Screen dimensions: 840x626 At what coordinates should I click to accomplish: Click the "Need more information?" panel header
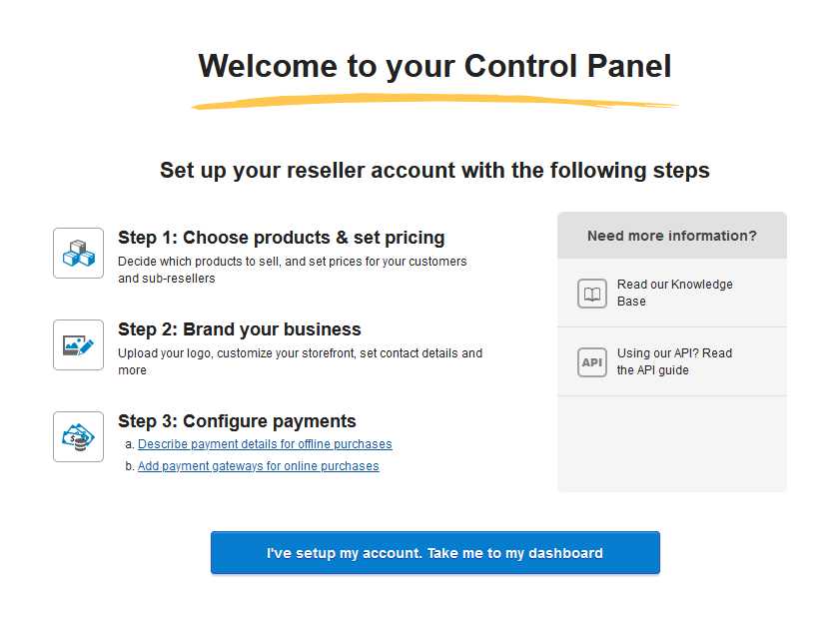(x=671, y=235)
